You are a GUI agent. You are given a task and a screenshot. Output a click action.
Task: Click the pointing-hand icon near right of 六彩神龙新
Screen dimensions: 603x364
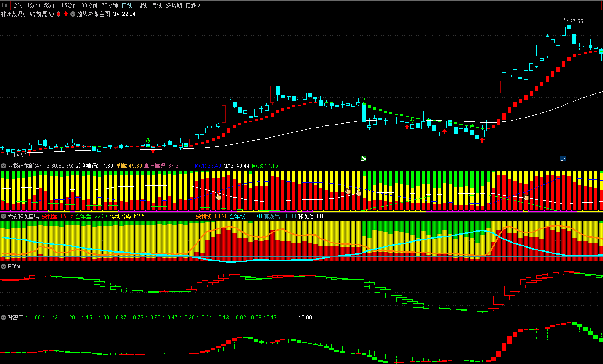pyautogui.click(x=527, y=197)
